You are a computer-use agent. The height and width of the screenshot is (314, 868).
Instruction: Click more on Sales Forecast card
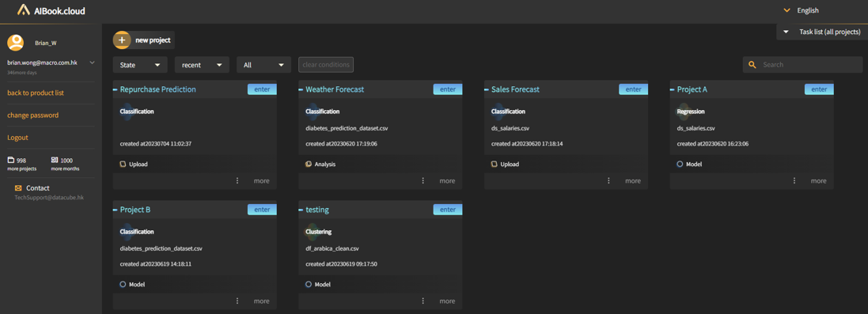633,180
